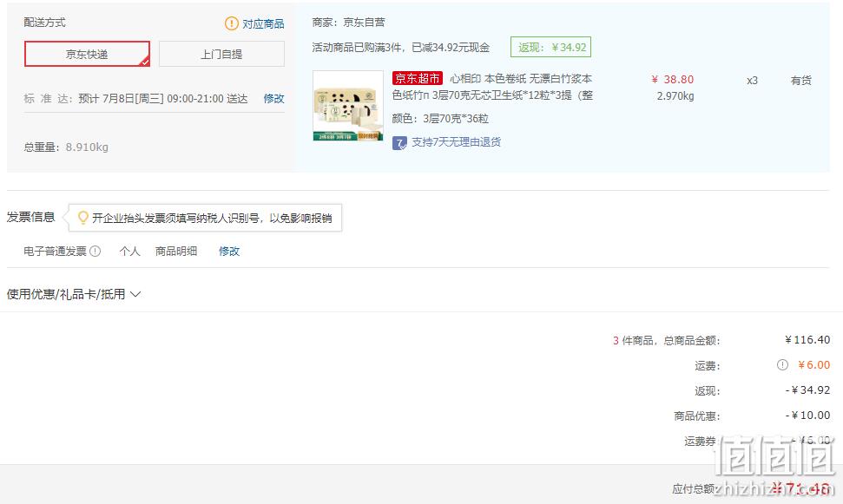Image resolution: width=843 pixels, height=504 pixels.
Task: Click the shipping fee ¥6.00
Action: coord(814,365)
